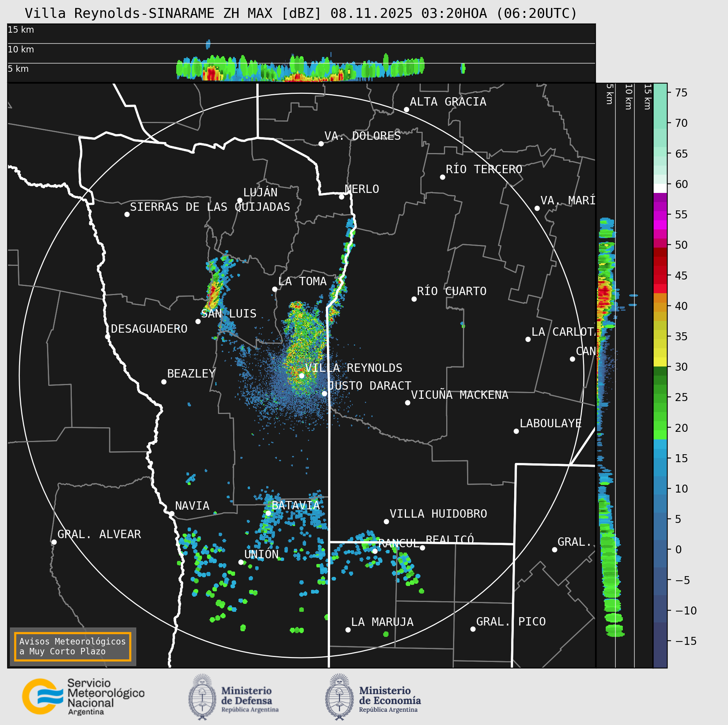The height and width of the screenshot is (725, 728).
Task: Click the SAN LUIS map label
Action: pyautogui.click(x=229, y=314)
